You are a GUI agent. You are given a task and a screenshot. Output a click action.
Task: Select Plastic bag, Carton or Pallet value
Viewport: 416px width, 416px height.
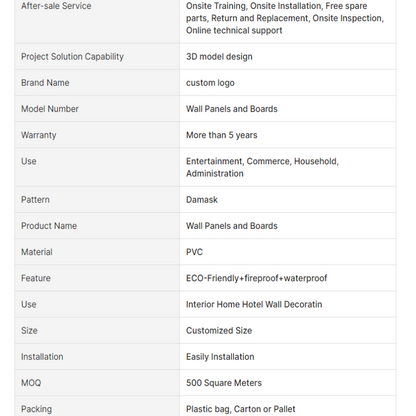[241, 409]
